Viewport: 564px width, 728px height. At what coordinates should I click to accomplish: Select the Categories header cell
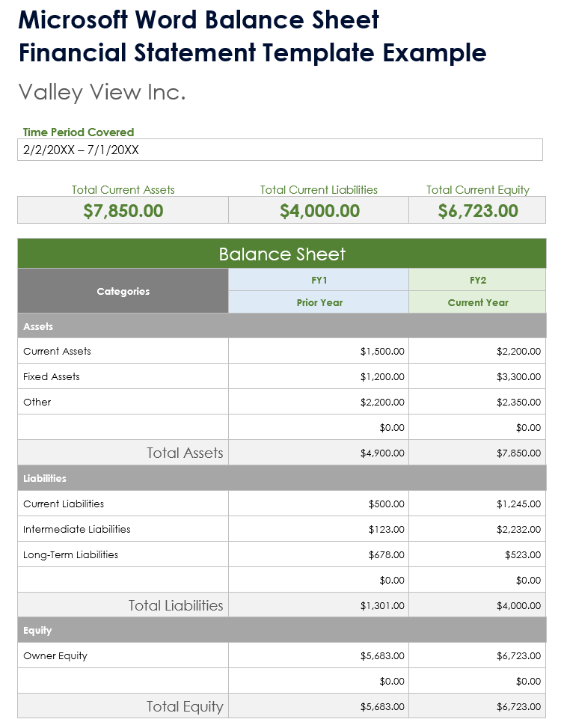pos(123,291)
